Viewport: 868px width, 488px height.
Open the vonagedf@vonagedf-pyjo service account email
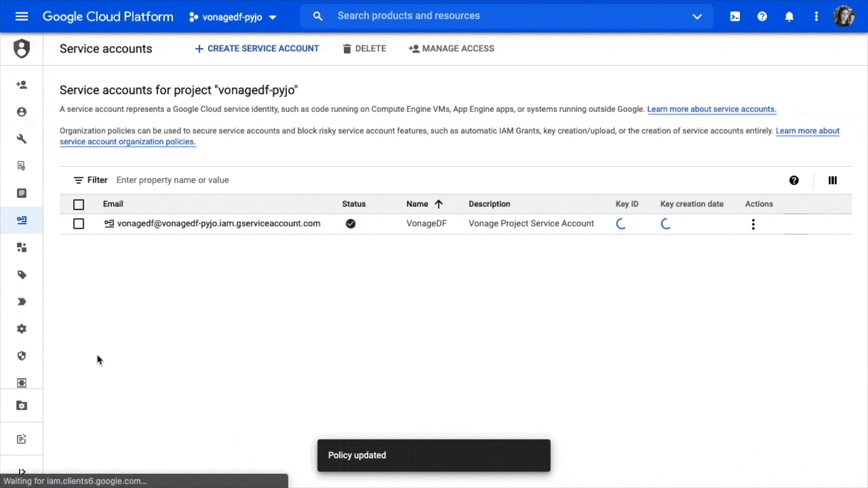[219, 224]
